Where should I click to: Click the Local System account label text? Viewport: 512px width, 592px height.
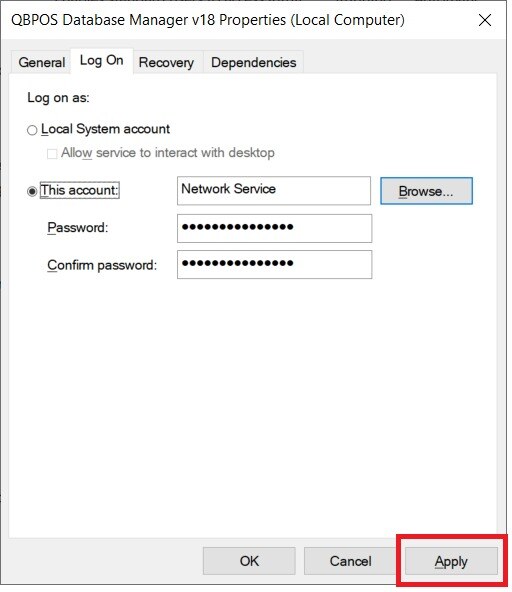click(x=105, y=129)
